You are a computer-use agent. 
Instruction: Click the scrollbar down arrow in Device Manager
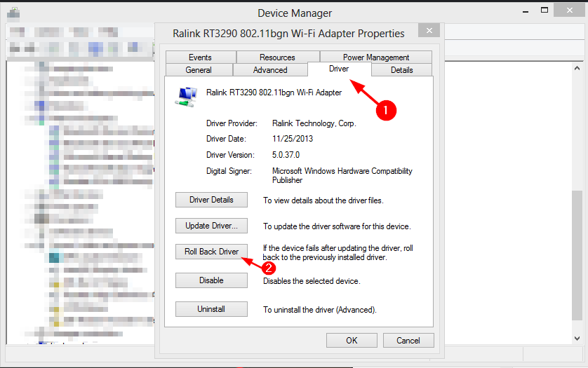(x=577, y=339)
